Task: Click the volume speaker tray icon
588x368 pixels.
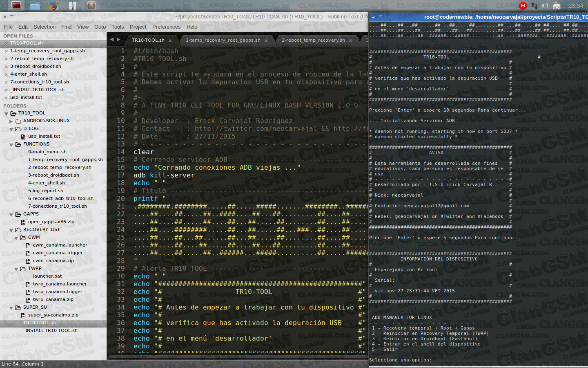Action: 545,6
